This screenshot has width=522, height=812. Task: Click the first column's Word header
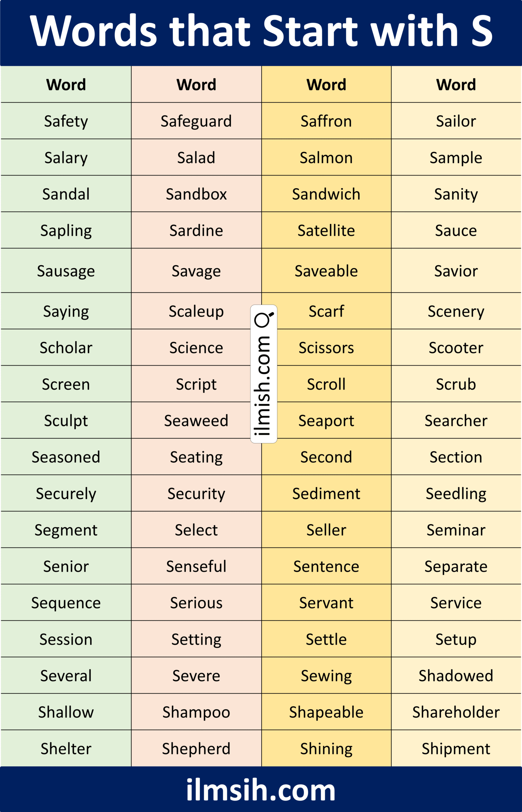pos(66,84)
